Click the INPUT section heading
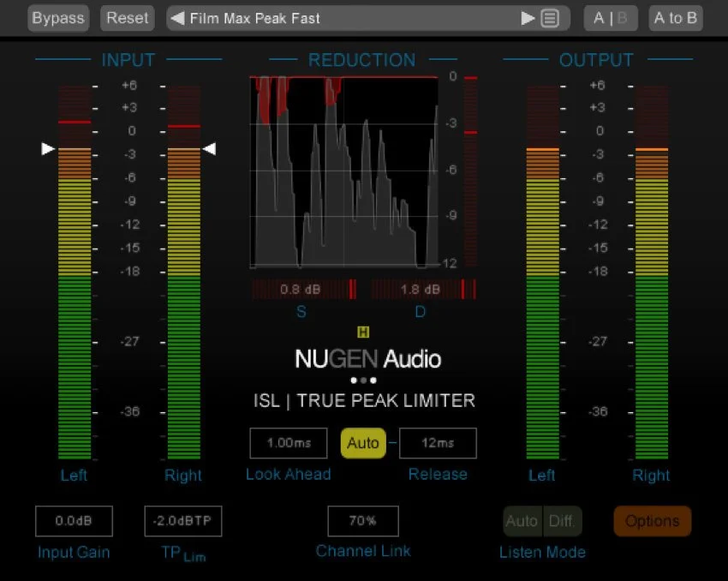Viewport: 728px width, 581px height. (x=128, y=60)
